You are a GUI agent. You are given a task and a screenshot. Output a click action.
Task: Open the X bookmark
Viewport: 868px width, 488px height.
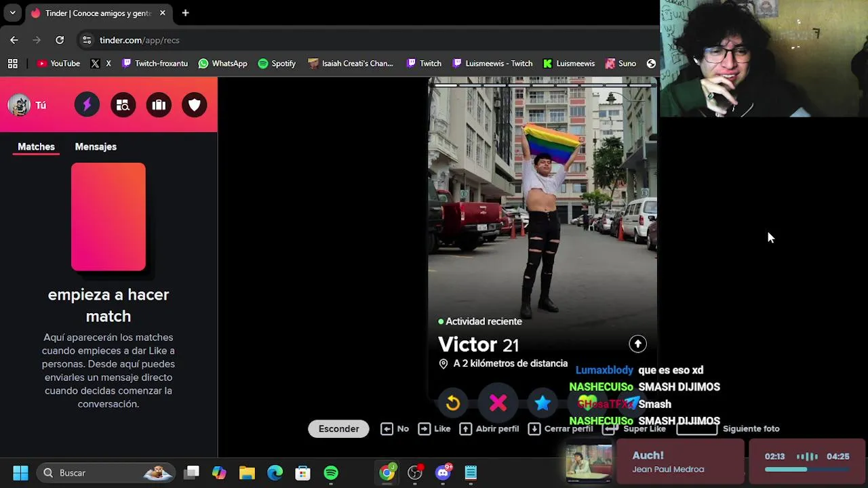(100, 64)
